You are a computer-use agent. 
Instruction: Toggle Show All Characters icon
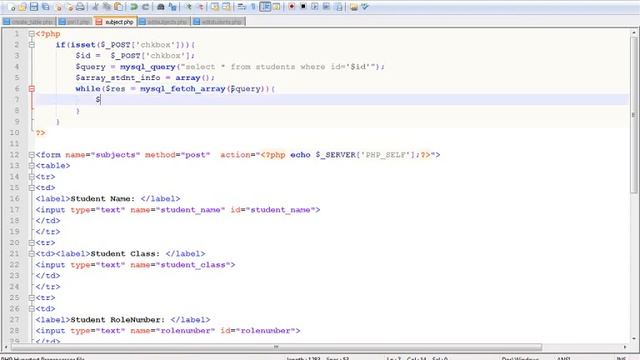pos(253,7)
